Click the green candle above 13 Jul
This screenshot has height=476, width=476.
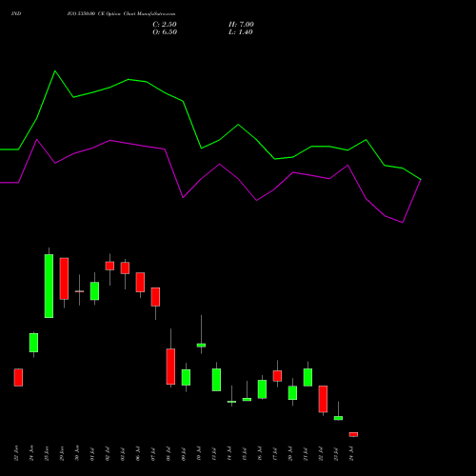216,380
